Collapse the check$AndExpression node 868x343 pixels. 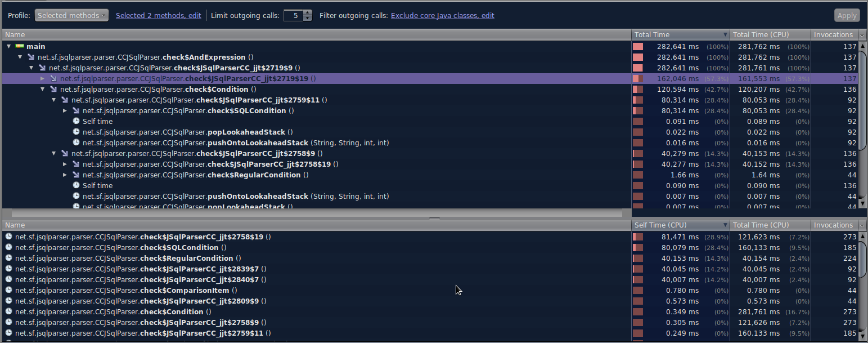20,57
